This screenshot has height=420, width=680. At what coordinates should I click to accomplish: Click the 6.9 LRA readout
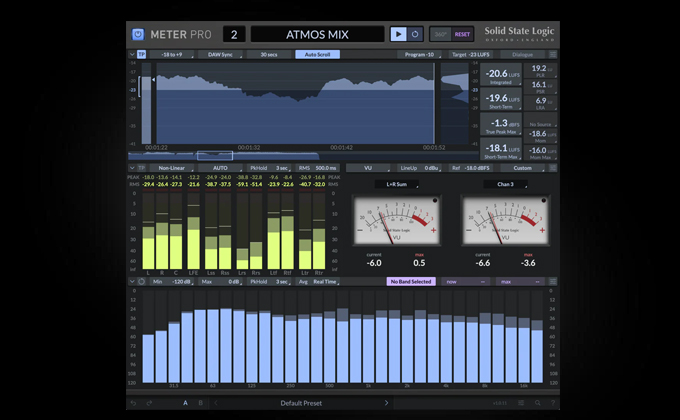[540, 103]
